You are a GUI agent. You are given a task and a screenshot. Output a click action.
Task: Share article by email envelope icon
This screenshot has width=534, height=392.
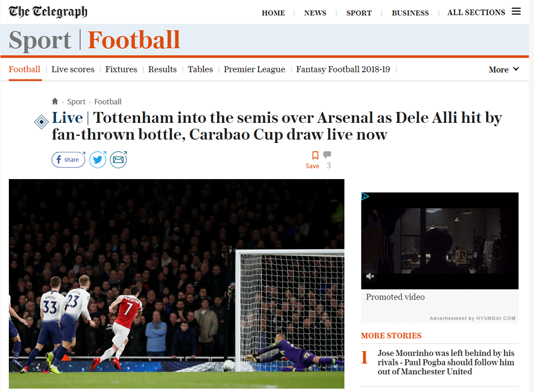coord(119,160)
